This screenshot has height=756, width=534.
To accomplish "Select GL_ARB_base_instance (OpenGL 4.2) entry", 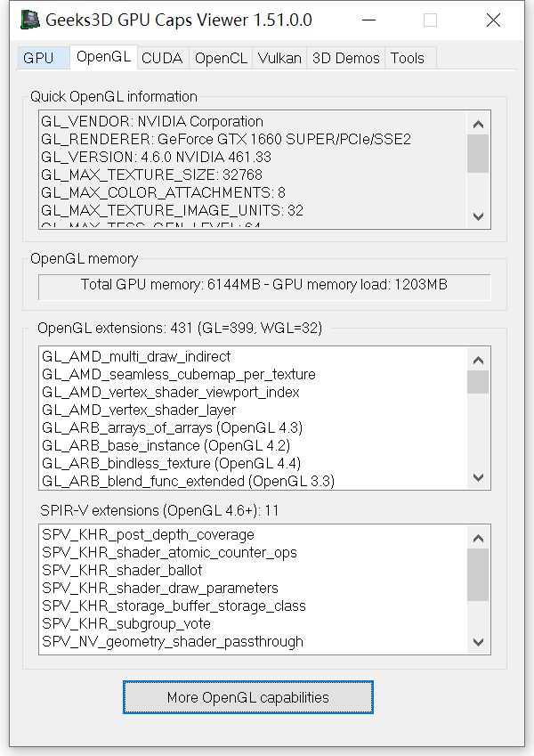I will pos(166,446).
